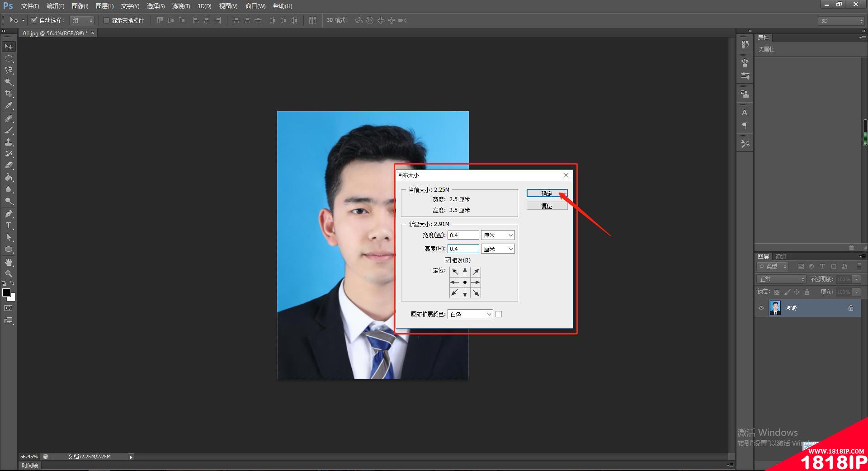Open the layer opacity dropdown arrow

click(x=857, y=279)
